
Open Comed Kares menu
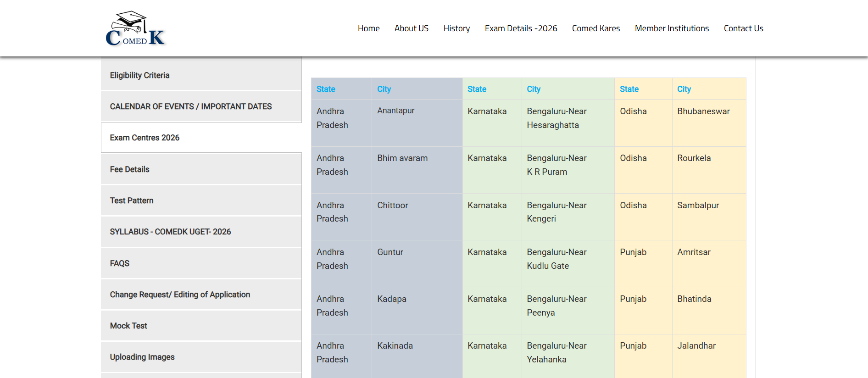(595, 28)
